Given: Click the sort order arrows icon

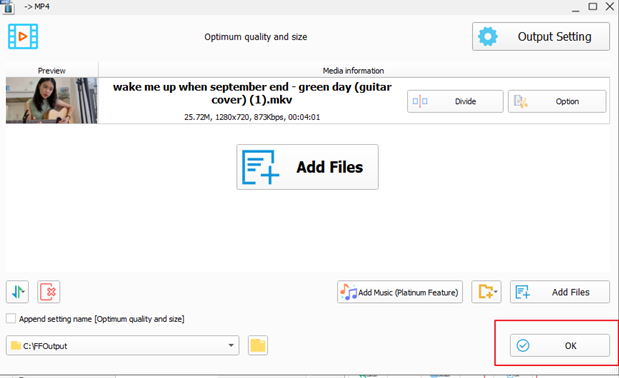Looking at the screenshot, I should click(17, 292).
